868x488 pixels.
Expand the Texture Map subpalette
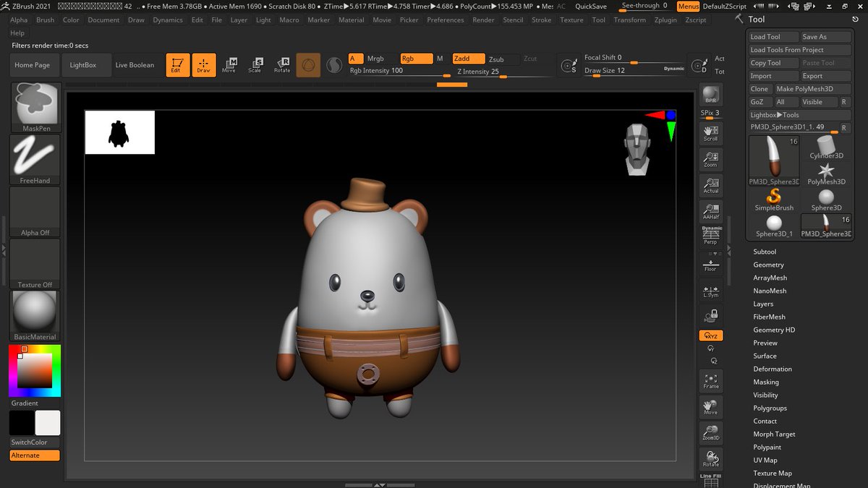[773, 473]
